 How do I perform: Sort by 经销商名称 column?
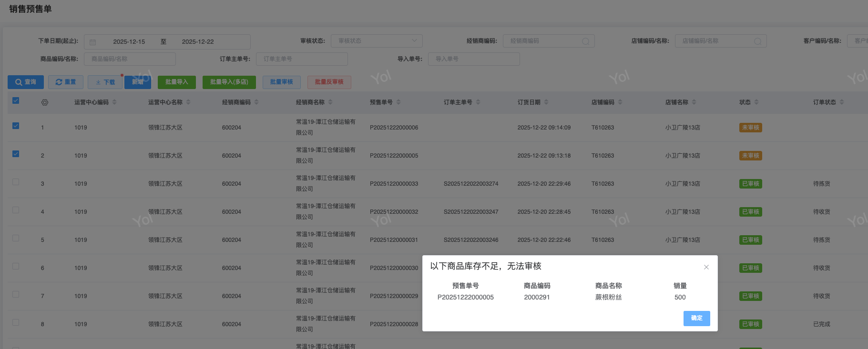[330, 102]
